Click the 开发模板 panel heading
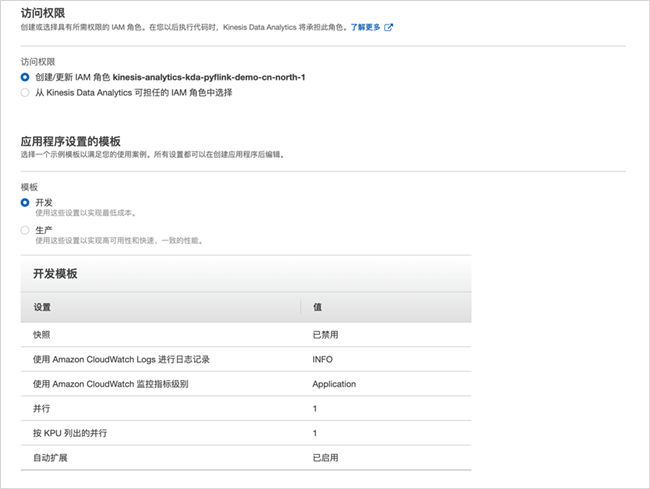 [x=55, y=274]
